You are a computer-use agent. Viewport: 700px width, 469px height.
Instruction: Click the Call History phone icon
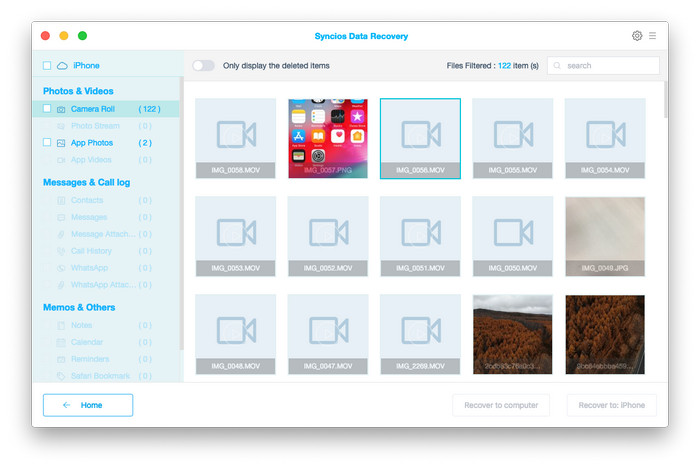(x=61, y=251)
